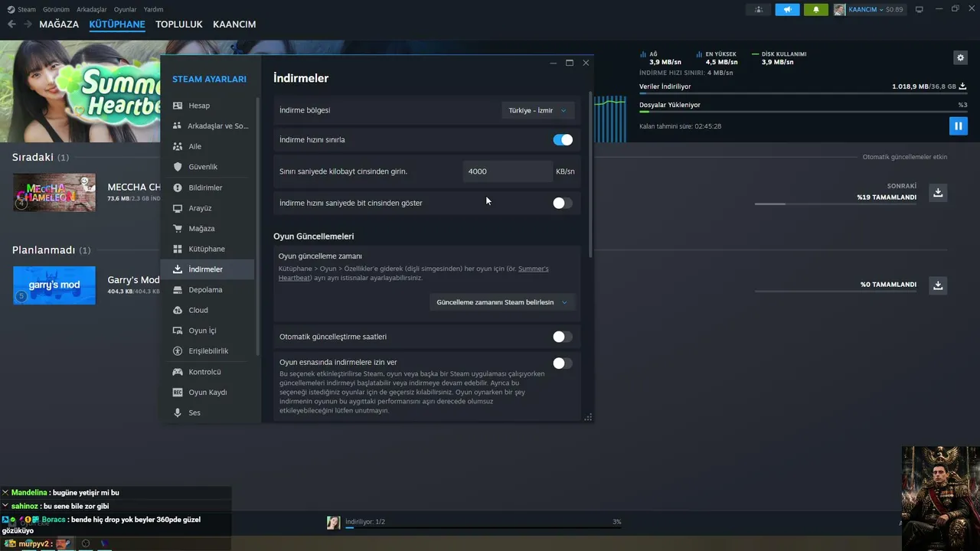This screenshot has height=551, width=980.
Task: Click the green notifications bell
Action: coord(816,9)
